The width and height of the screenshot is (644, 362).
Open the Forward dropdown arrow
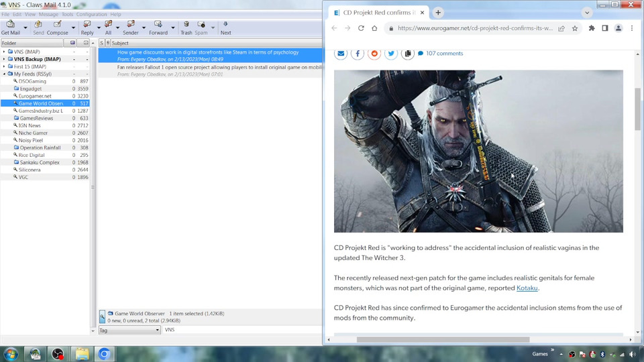(x=172, y=28)
